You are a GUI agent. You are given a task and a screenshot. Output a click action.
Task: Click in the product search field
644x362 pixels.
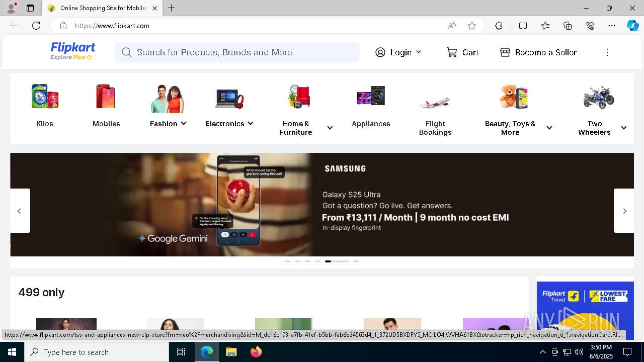(237, 52)
